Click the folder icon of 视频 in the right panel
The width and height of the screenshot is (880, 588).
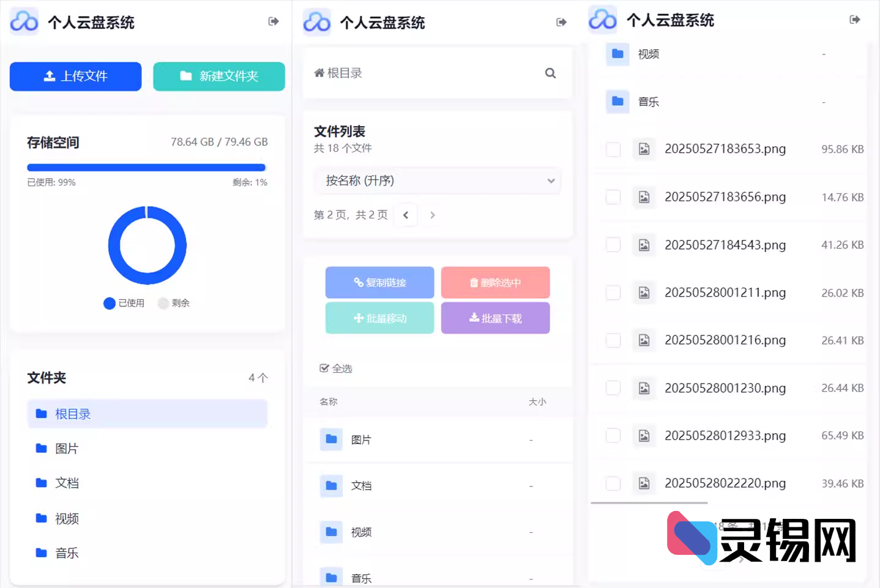click(x=617, y=54)
